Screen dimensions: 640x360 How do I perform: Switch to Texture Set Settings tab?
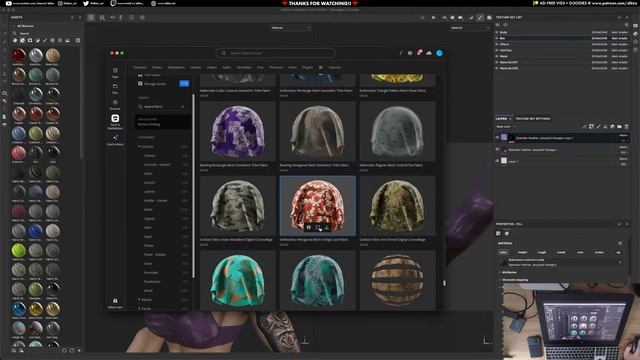[533, 119]
